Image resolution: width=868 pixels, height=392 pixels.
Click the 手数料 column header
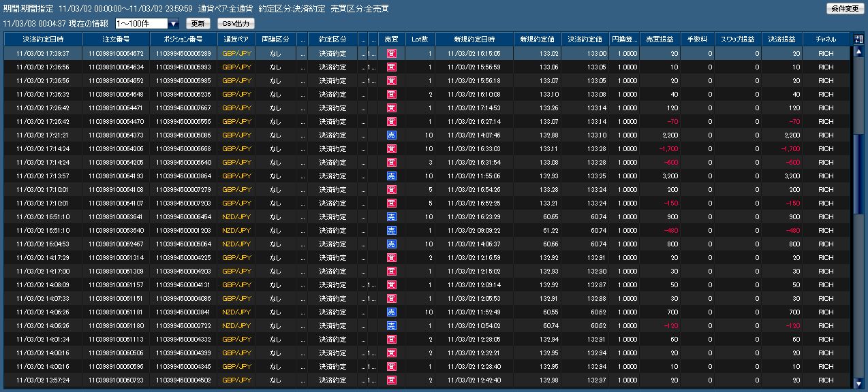coord(698,39)
